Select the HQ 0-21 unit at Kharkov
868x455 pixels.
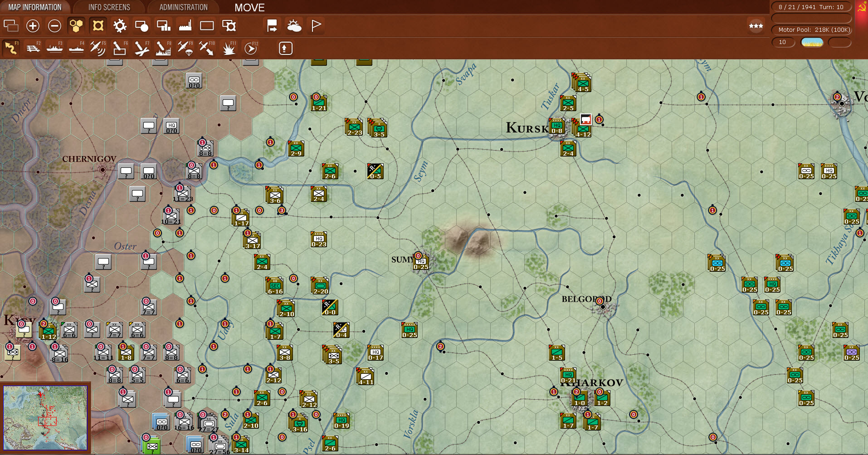pyautogui.click(x=568, y=375)
